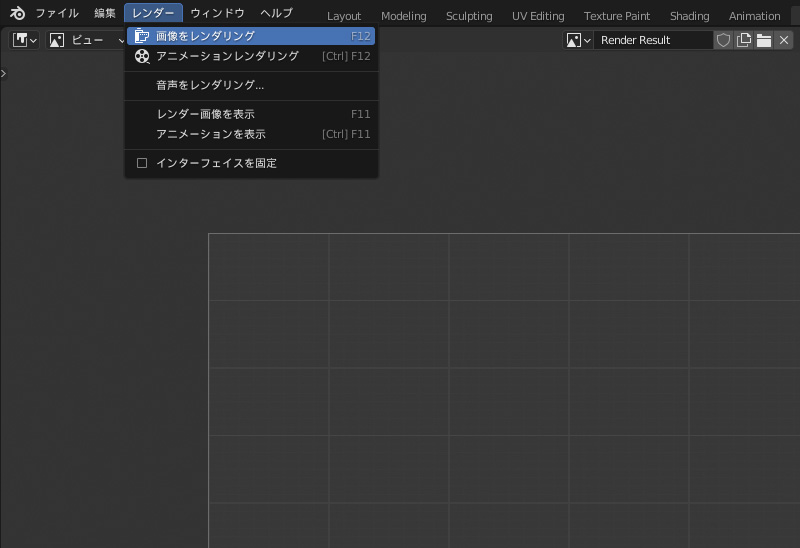Click the open image folder icon

[764, 40]
